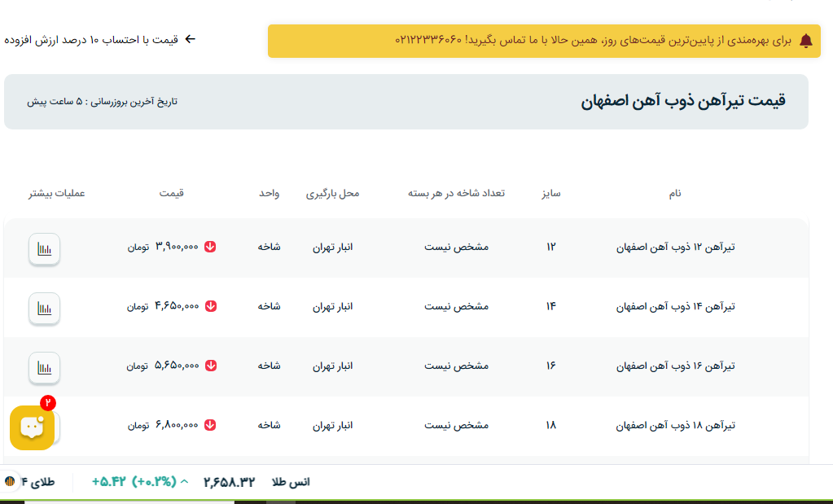Image resolution: width=833 pixels, height=504 pixels.
Task: Open price chart for تیرآهن ۱۶ row
Action: pyautogui.click(x=45, y=368)
